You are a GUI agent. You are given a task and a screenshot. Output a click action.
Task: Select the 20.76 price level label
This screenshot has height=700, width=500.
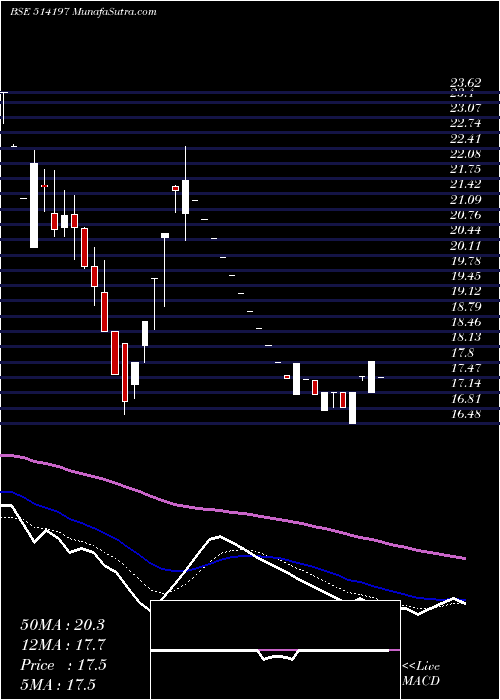coord(466,216)
